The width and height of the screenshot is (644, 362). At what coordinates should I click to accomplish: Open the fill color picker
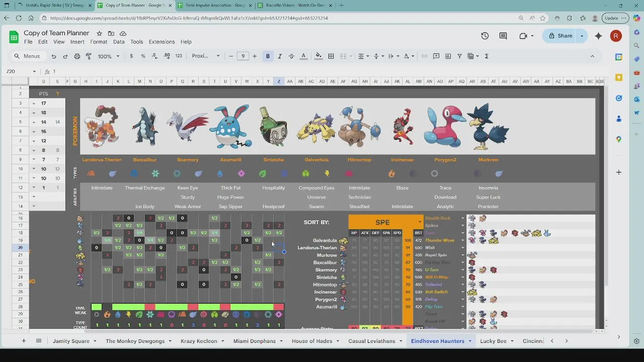pyautogui.click(x=318, y=56)
